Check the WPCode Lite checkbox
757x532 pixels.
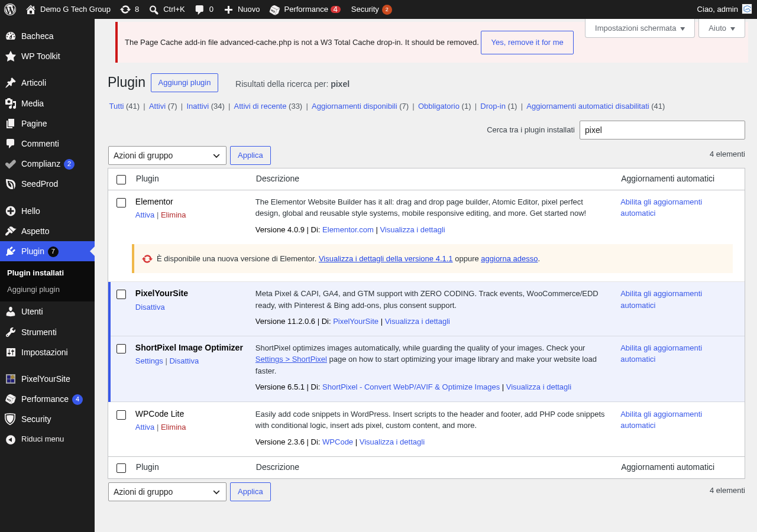(121, 415)
